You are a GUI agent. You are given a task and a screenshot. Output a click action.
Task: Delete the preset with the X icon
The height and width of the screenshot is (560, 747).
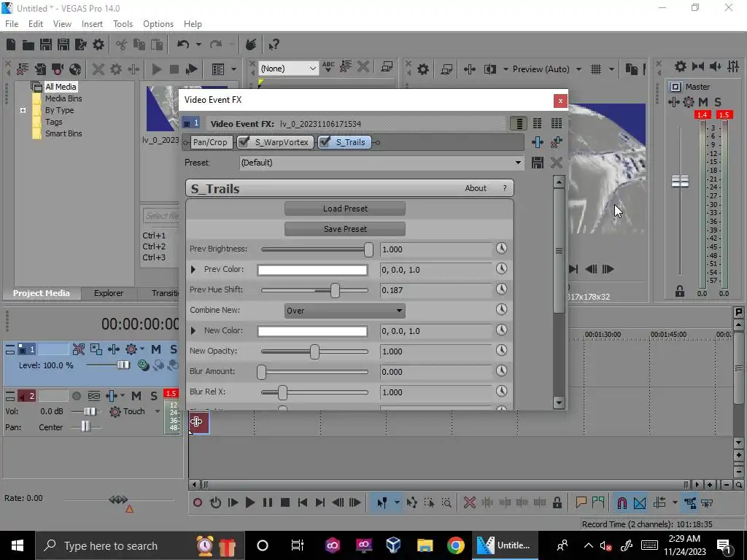[x=556, y=163]
